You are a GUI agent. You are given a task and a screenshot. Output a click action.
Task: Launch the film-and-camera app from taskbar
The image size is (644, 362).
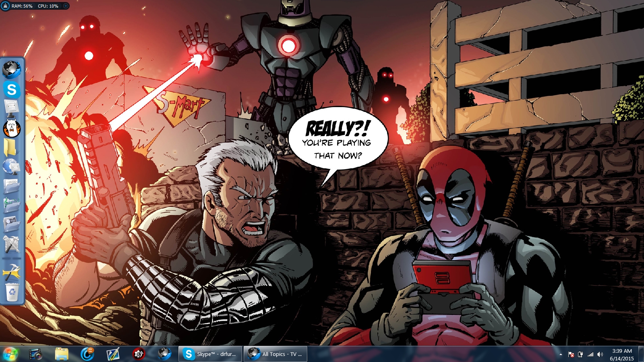tap(36, 354)
